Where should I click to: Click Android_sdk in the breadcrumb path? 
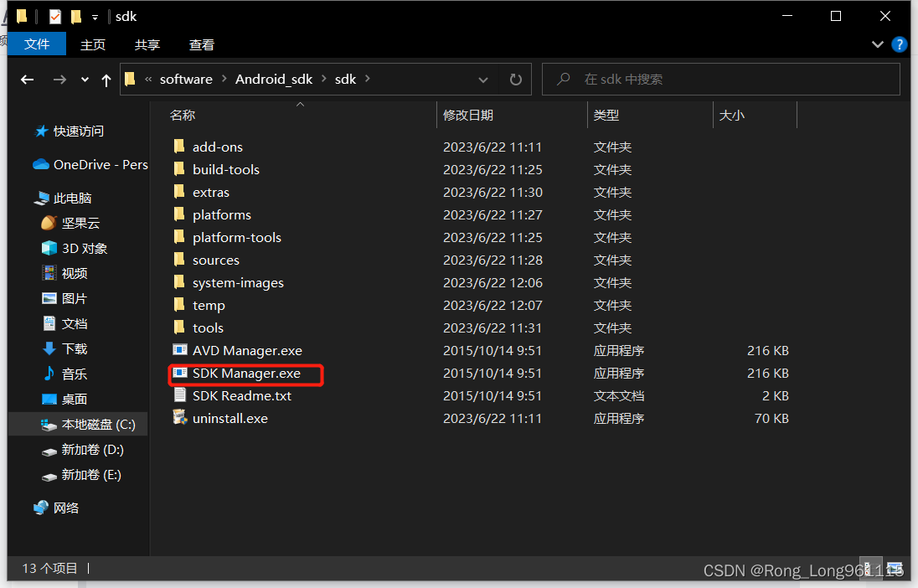point(274,79)
